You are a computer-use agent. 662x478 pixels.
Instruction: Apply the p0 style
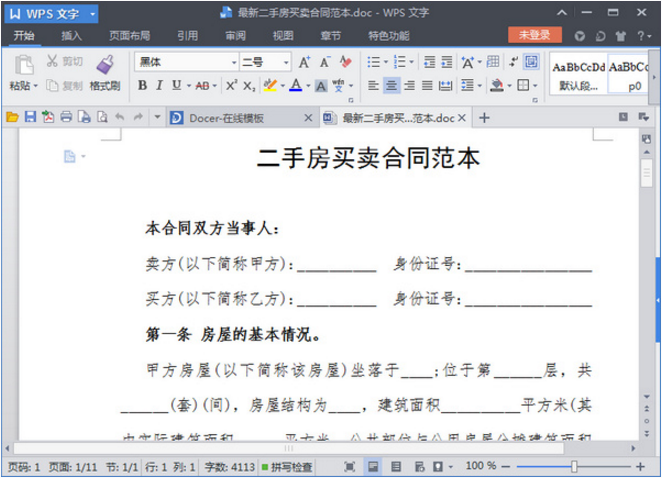click(629, 75)
